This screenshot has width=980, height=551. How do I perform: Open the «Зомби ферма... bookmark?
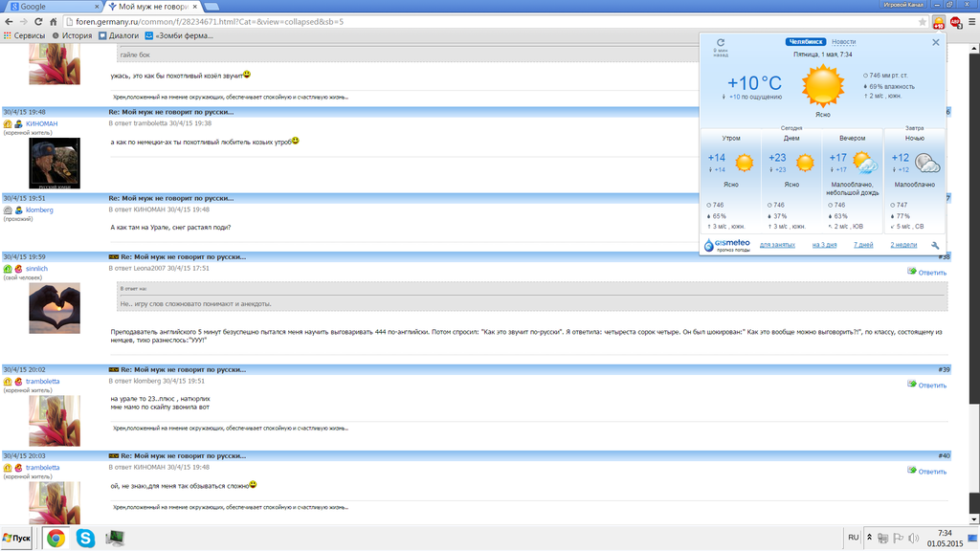pyautogui.click(x=179, y=35)
